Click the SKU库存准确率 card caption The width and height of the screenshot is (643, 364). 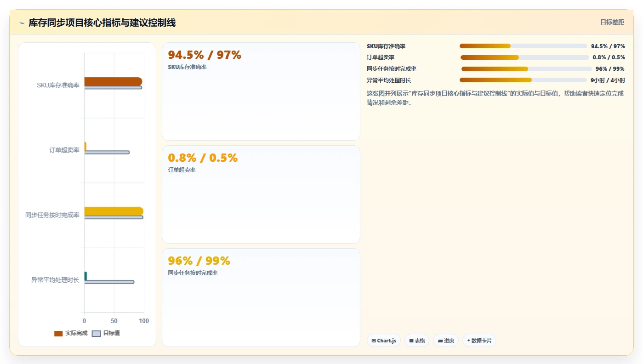pos(187,67)
